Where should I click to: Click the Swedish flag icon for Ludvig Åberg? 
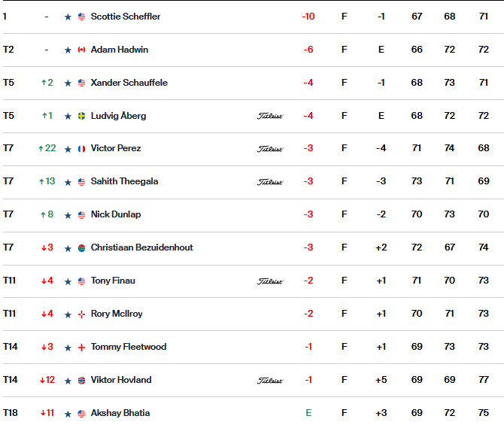[82, 116]
